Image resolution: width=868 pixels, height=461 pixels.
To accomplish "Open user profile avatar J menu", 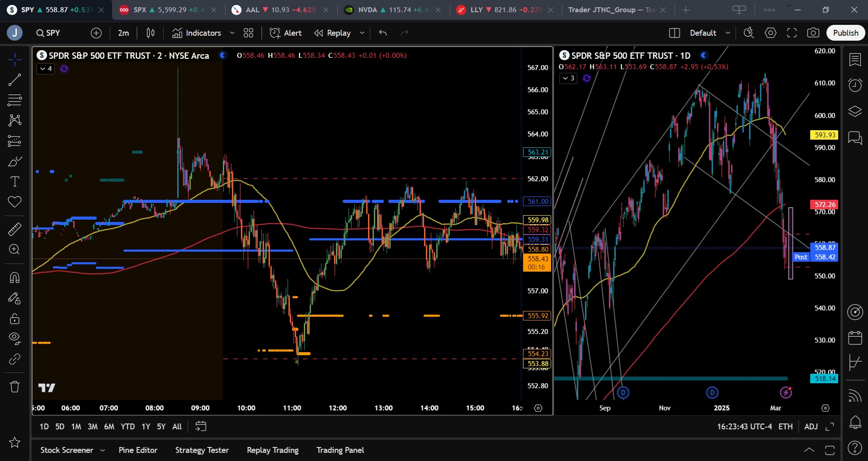I will pos(14,33).
